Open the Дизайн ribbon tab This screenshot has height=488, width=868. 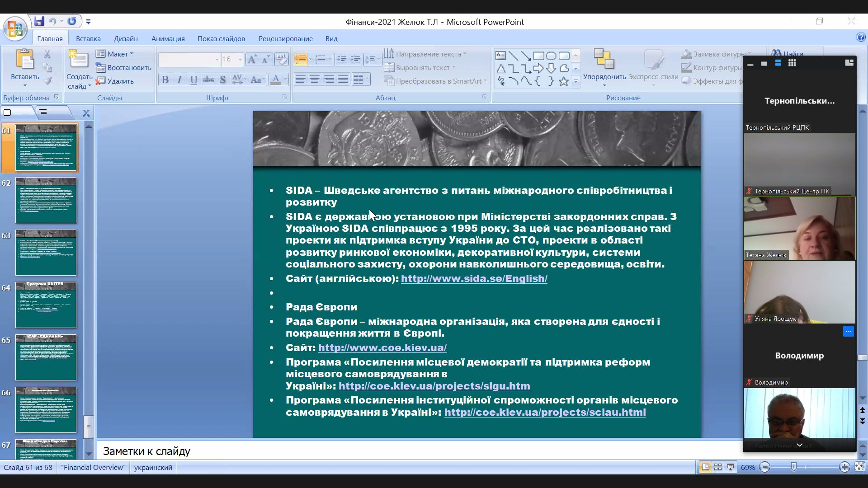(x=126, y=38)
